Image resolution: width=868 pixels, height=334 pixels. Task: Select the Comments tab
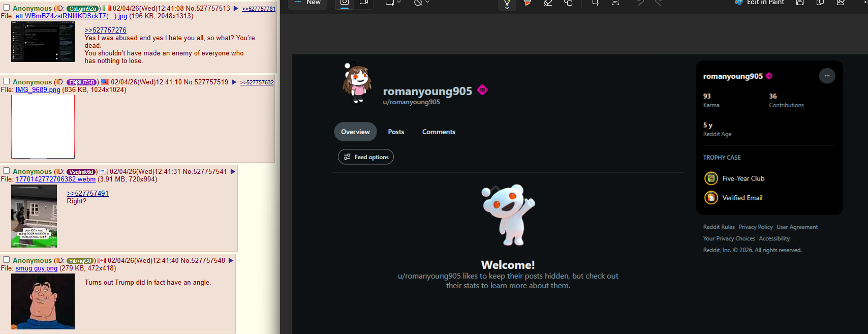439,132
